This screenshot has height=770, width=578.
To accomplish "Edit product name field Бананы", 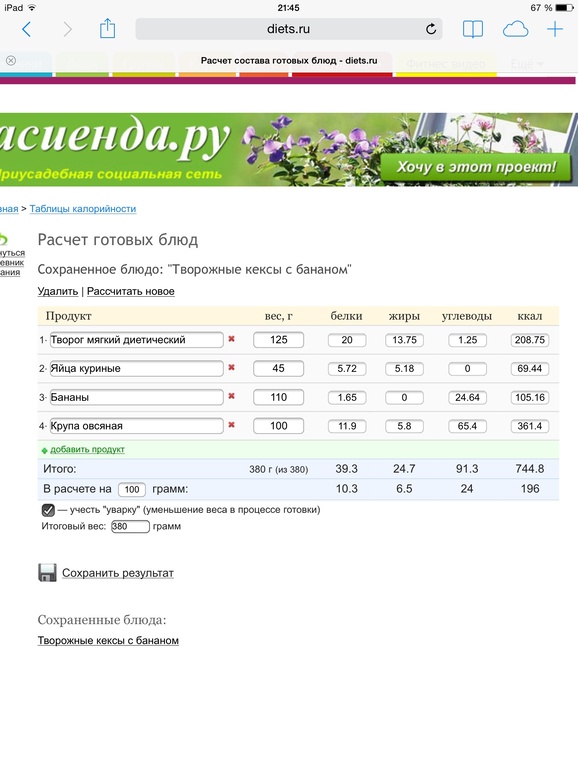I will [137, 397].
